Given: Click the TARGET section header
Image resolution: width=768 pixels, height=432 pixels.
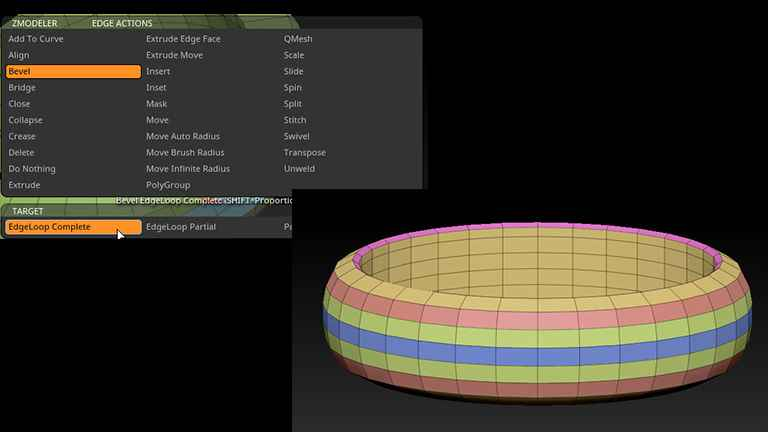Looking at the screenshot, I should pyautogui.click(x=28, y=211).
